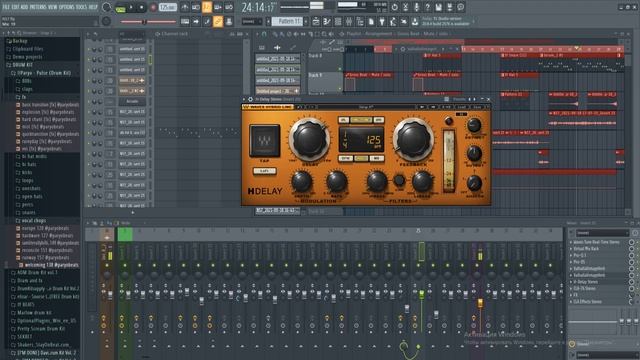Open the H-Delay plugin window Presets menu

point(459,99)
